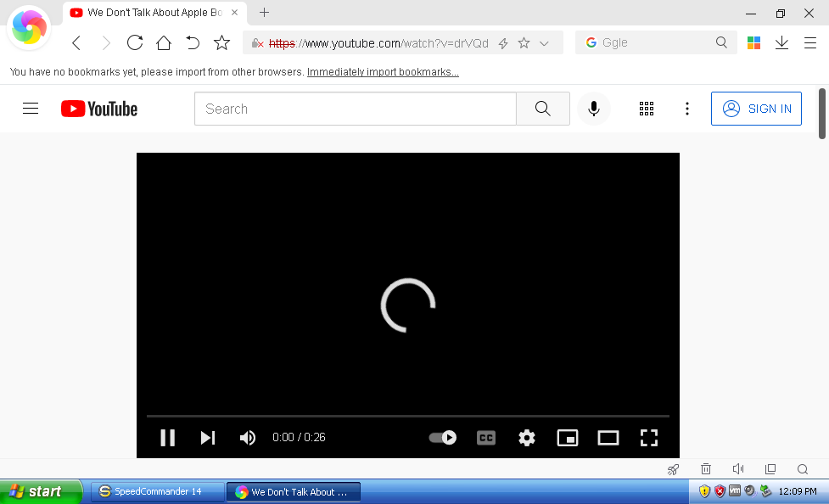The width and height of the screenshot is (829, 504).
Task: Open the colorful apps grid icon in toolbar
Action: tap(754, 42)
